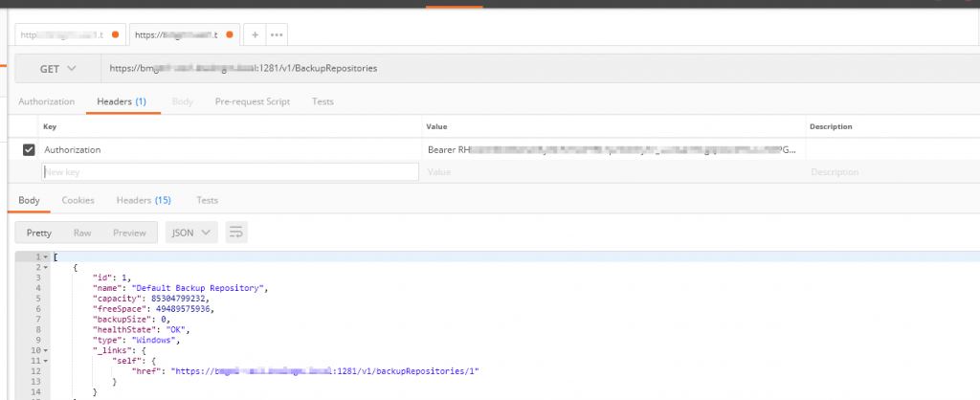Open the tab options ellipsis menu

(x=277, y=35)
